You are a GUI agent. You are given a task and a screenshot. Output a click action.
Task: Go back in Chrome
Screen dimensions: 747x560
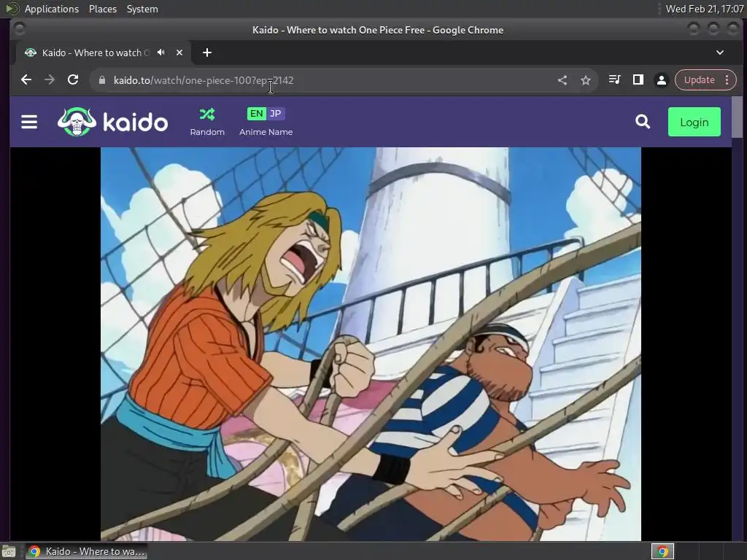tap(26, 80)
